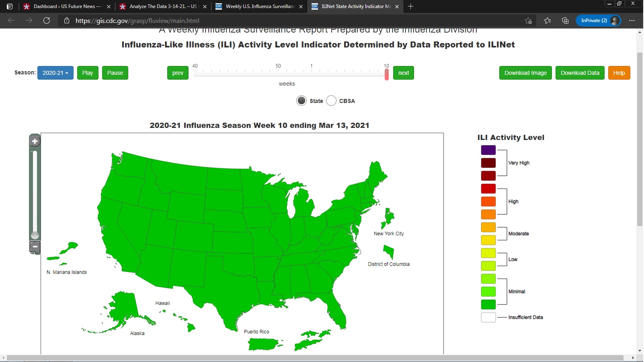Switch to Weekly U.S. Influenza Surveillance tab
Screen dimensions: 644x362
coord(259,6)
